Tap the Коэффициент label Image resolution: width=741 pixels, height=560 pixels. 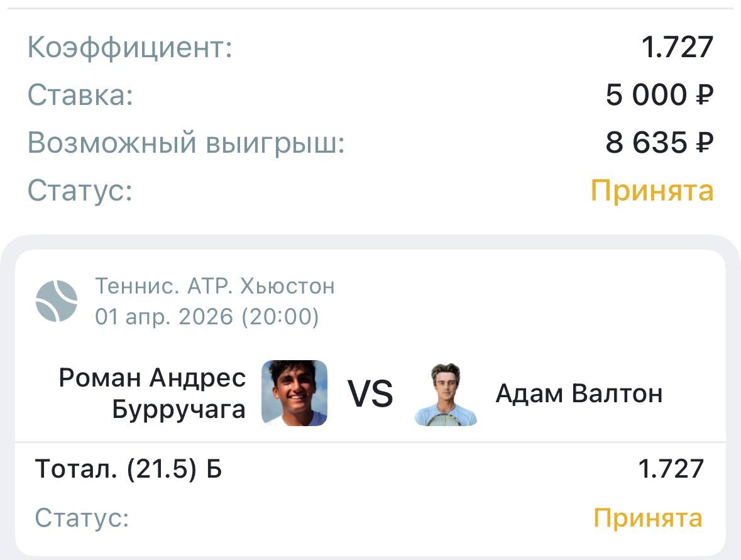tap(130, 48)
